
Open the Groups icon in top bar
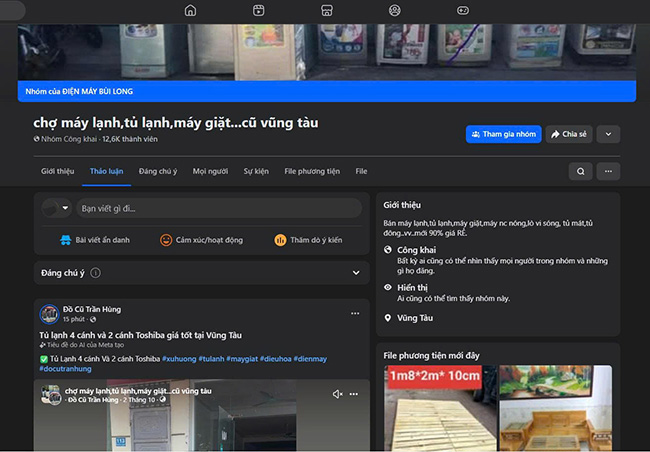coord(395,10)
